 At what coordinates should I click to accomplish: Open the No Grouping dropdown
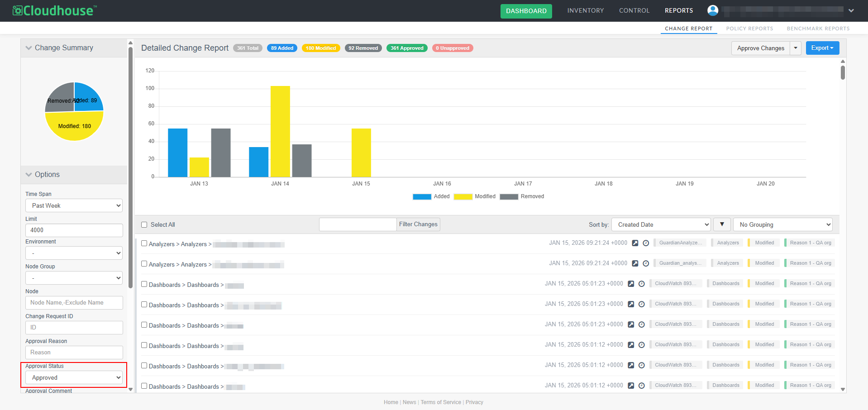(x=783, y=224)
